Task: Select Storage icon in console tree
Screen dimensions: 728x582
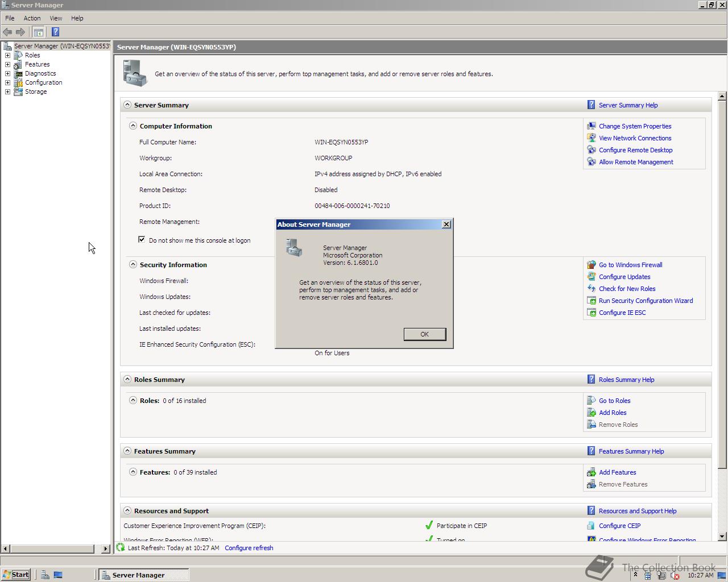Action: (18, 92)
